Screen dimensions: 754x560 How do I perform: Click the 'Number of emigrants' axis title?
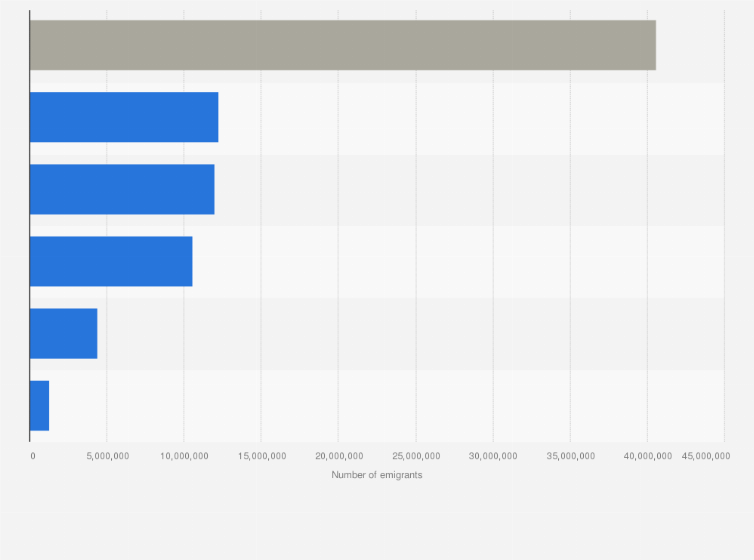click(377, 475)
